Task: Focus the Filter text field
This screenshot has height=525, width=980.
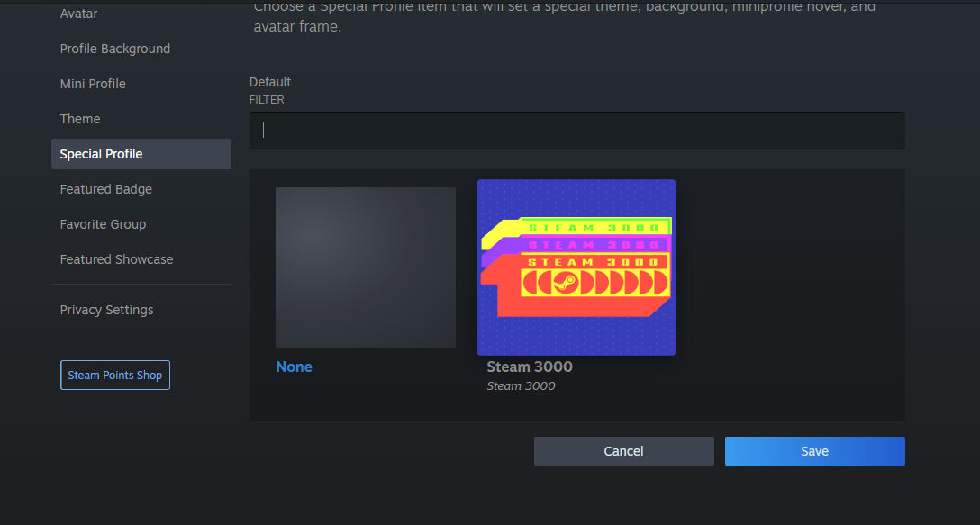Action: (576, 130)
